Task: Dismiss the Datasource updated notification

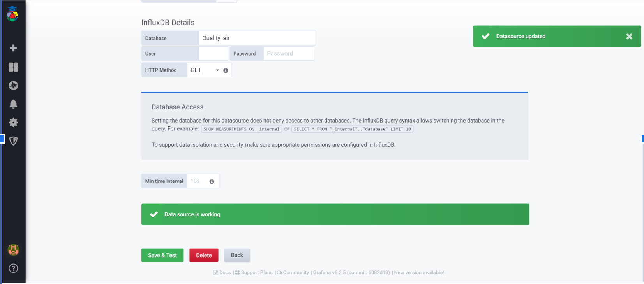Action: 629,36
